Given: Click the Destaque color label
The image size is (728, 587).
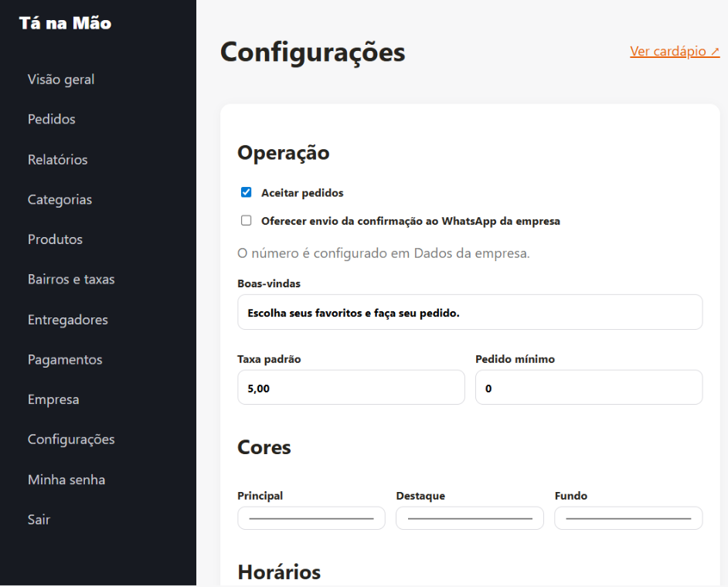Looking at the screenshot, I should [420, 496].
